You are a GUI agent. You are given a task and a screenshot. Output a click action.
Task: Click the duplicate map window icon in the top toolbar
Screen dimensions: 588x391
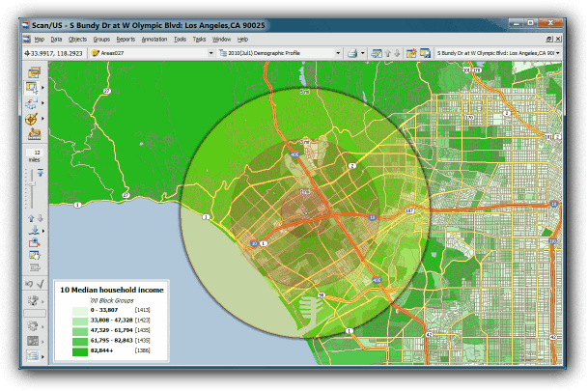(x=425, y=53)
